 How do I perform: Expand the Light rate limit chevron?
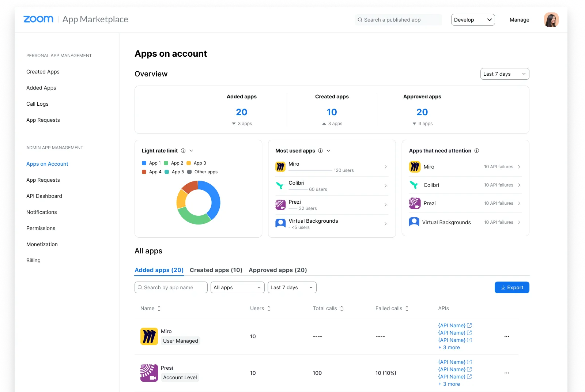tap(191, 151)
